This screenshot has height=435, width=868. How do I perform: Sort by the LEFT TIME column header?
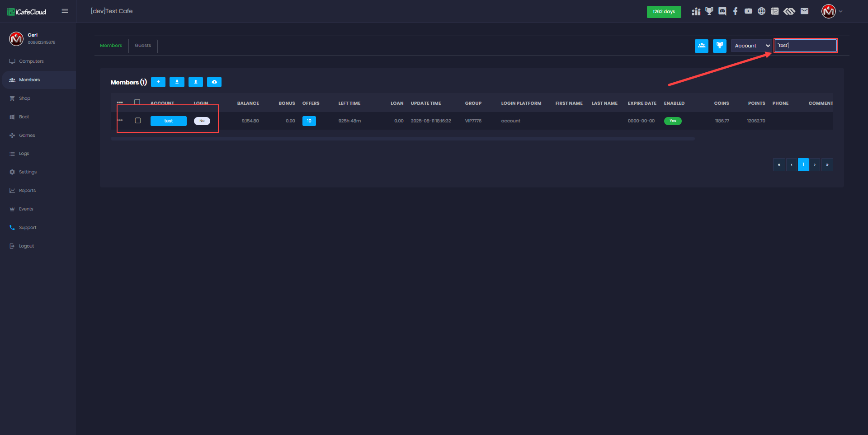(x=349, y=103)
